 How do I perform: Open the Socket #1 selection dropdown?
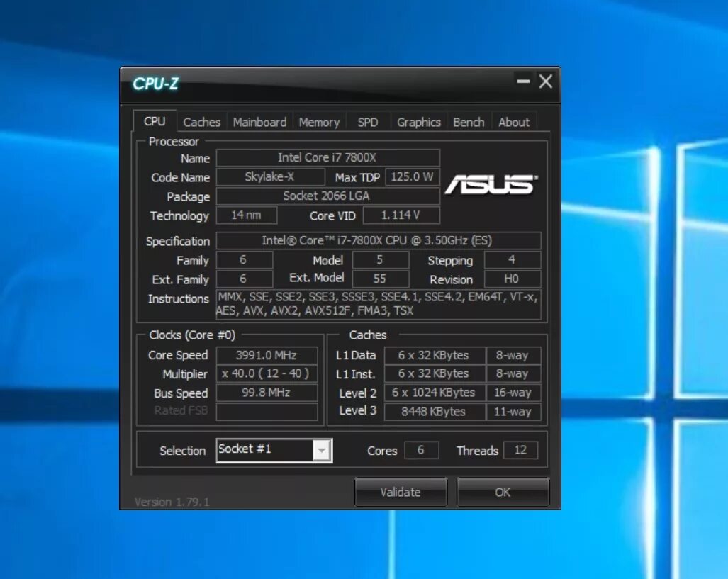click(274, 451)
